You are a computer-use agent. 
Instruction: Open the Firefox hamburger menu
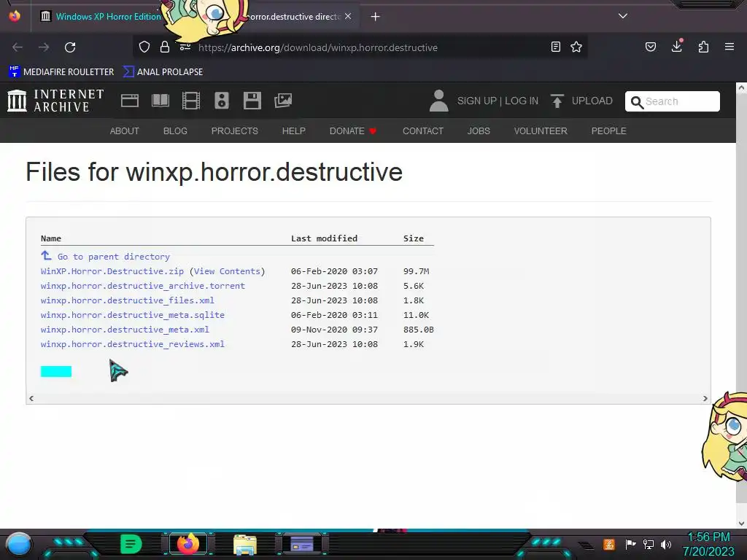click(x=729, y=47)
